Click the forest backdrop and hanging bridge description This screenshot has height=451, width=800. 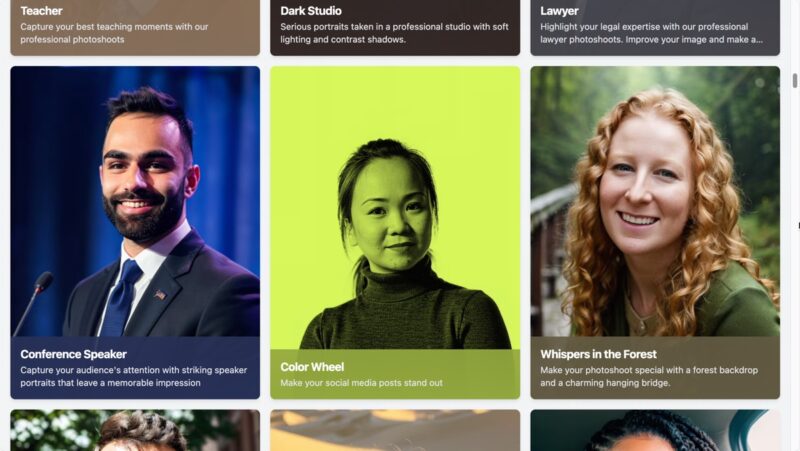(x=649, y=376)
